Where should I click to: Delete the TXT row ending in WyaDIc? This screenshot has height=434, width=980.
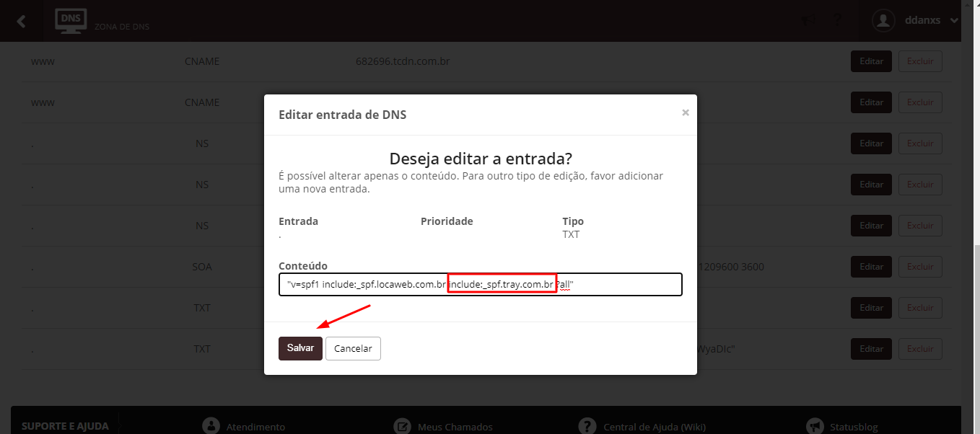[x=920, y=349]
